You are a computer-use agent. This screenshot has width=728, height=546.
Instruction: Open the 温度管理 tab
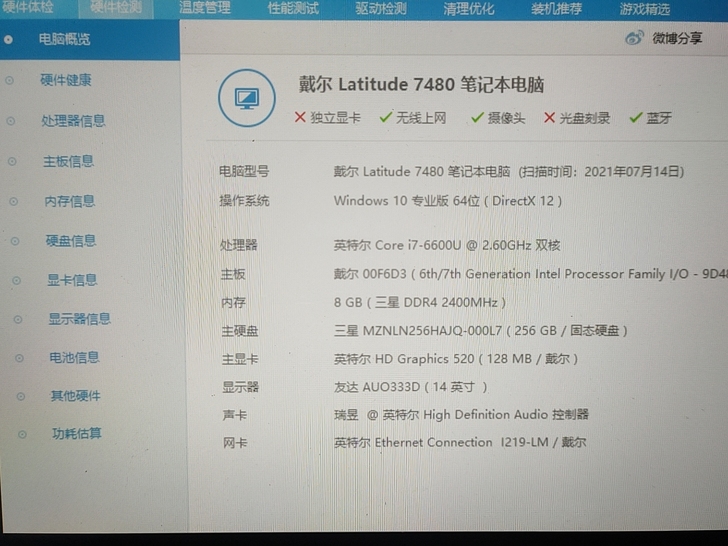tap(205, 7)
